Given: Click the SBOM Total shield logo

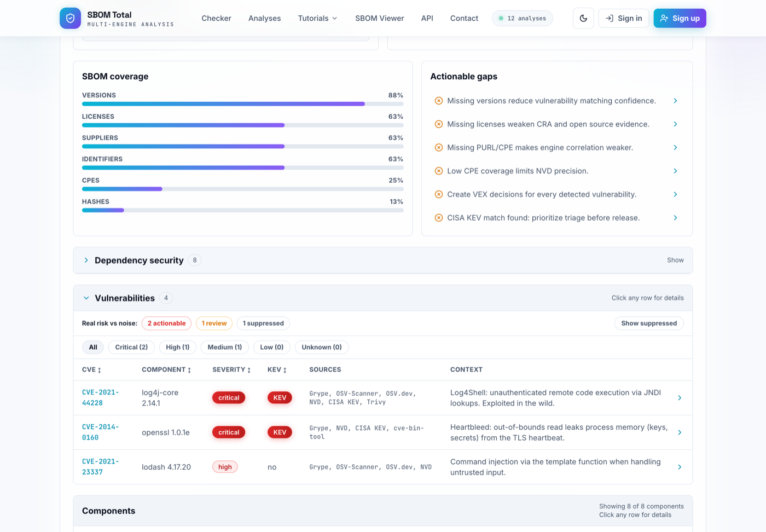Looking at the screenshot, I should coord(70,18).
